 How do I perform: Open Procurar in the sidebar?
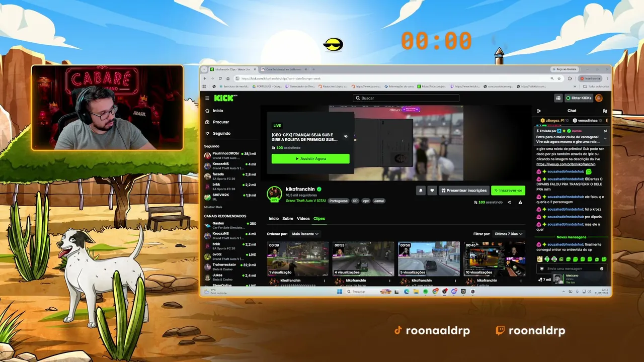(221, 122)
